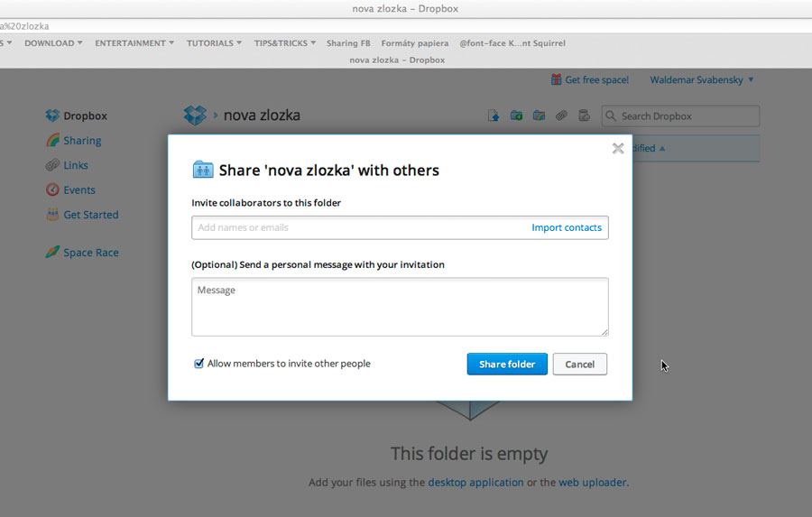Click the gift icon next to Get free space

556,79
